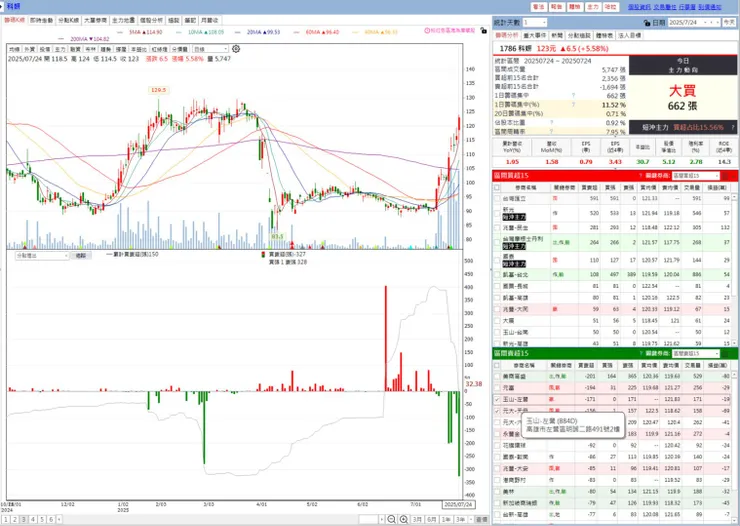Switch to 法人目標 tab
This screenshot has width=740, height=526.
pos(630,35)
